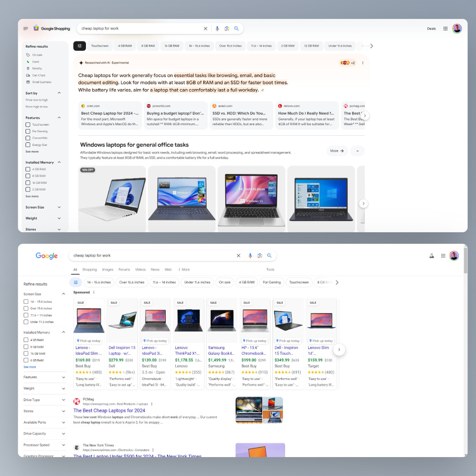Open the Tools button in Search
The image size is (476, 476).
point(270,270)
